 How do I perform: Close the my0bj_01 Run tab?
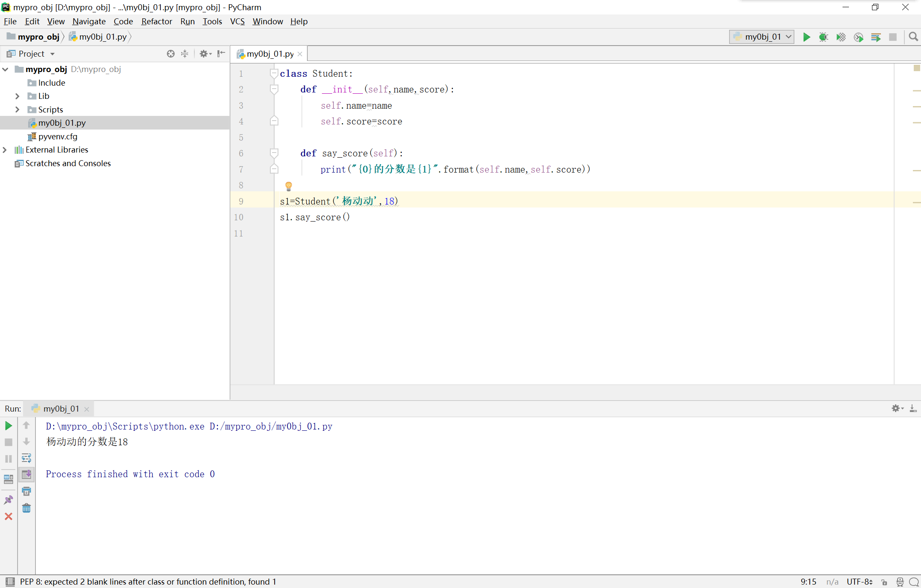(x=87, y=409)
